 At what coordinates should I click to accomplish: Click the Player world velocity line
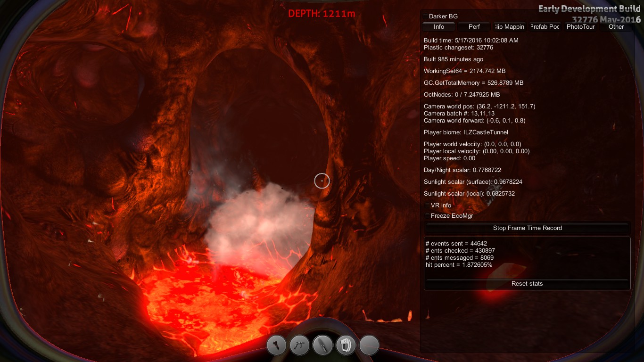click(x=472, y=144)
